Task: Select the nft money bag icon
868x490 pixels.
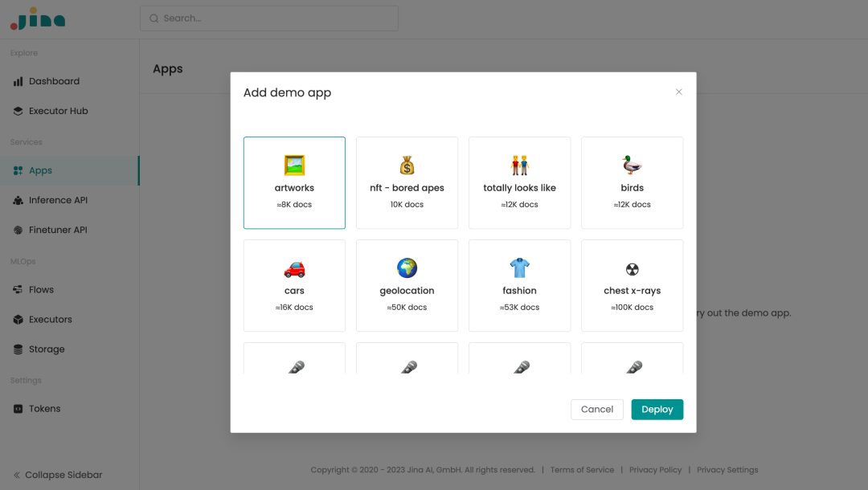Action: [407, 165]
